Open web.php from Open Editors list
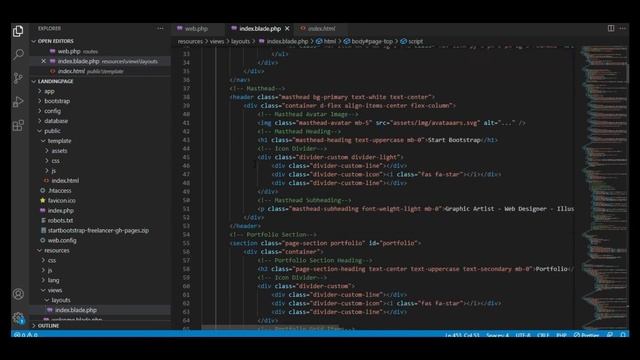The image size is (640, 360). [100, 51]
